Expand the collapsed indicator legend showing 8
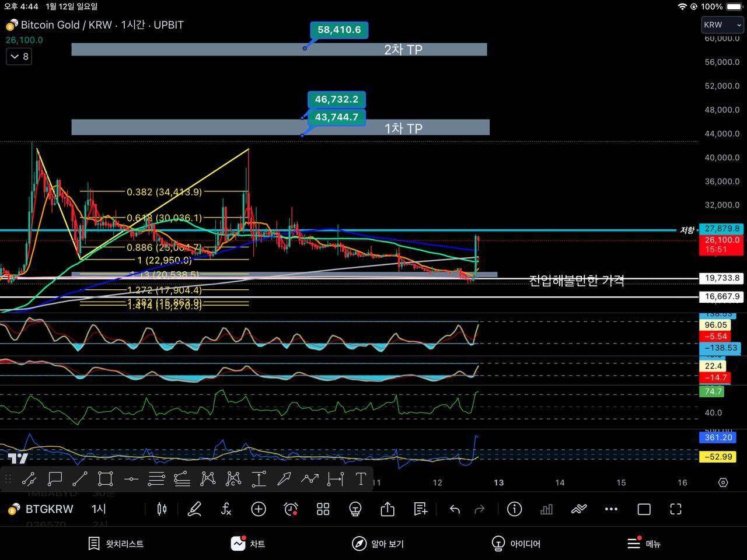Screen dimensions: 747x560 pos(19,57)
